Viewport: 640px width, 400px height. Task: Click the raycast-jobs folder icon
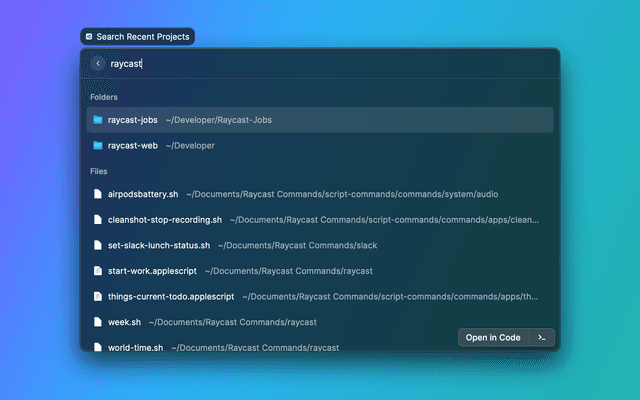[x=98, y=120]
